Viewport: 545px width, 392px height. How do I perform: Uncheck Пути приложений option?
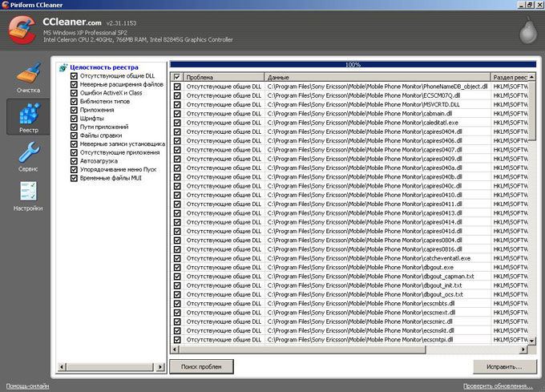click(x=74, y=127)
